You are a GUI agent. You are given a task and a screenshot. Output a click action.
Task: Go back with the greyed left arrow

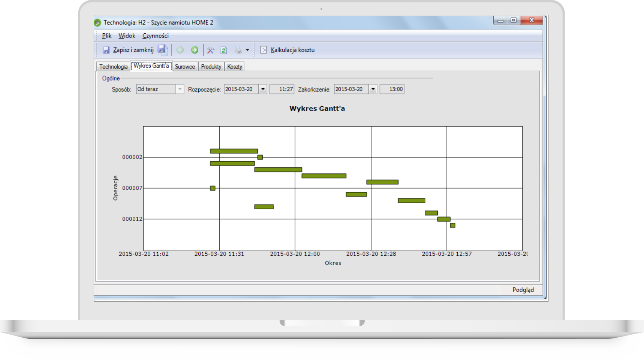tap(180, 50)
